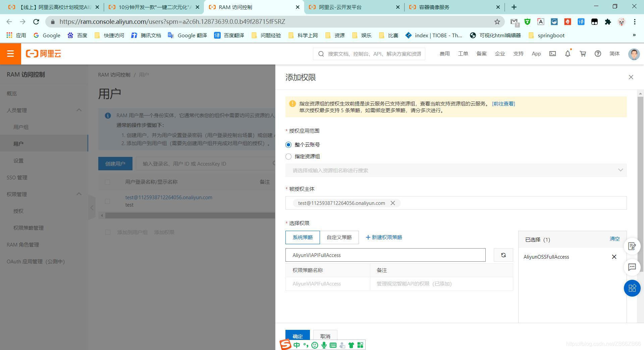The width and height of the screenshot is (644, 350).
Task: Close the 添加权限 panel
Action: 631,77
